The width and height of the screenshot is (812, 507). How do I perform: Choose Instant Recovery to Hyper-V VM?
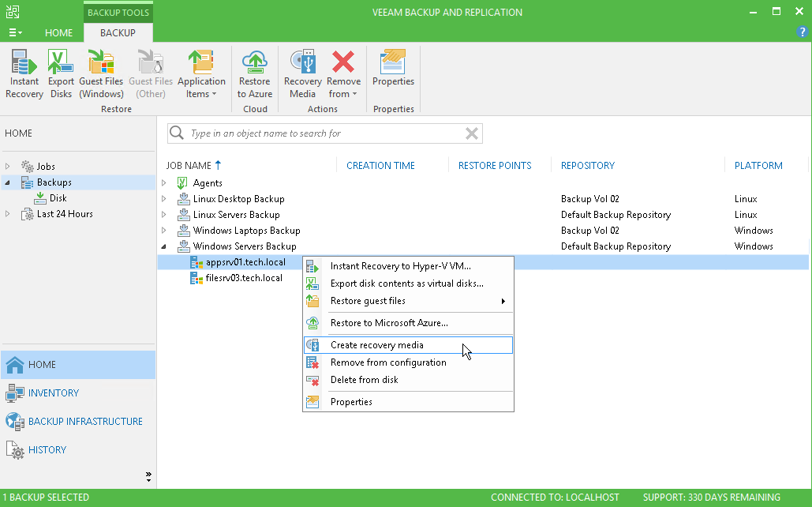pyautogui.click(x=408, y=266)
